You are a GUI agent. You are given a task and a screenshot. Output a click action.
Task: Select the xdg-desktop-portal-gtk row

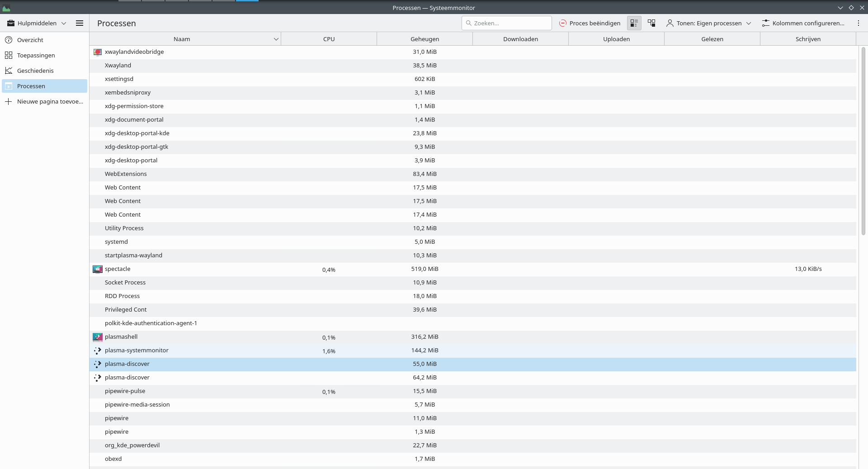[x=472, y=147]
